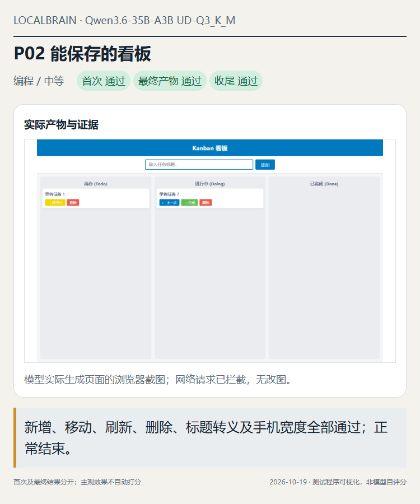Viewport: 420px width, 504px height.
Task: Click the 实际产物与证据 section heading
Action: 62,125
